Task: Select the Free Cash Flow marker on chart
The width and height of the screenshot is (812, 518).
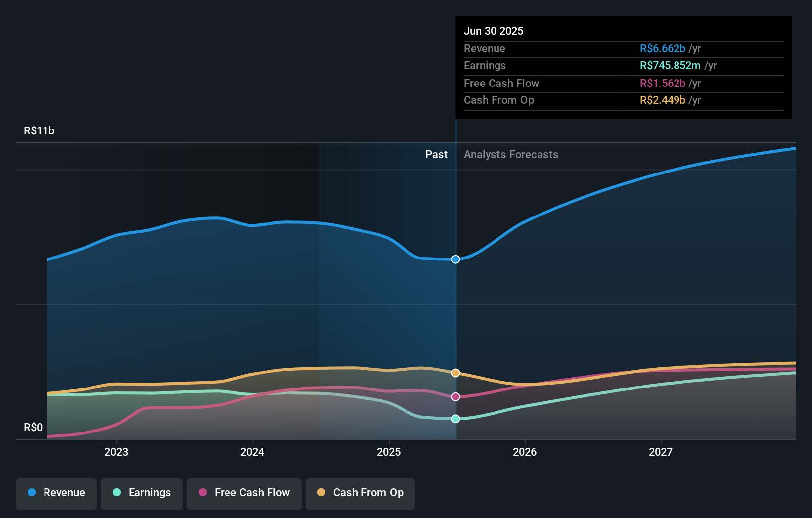Action: [455, 396]
